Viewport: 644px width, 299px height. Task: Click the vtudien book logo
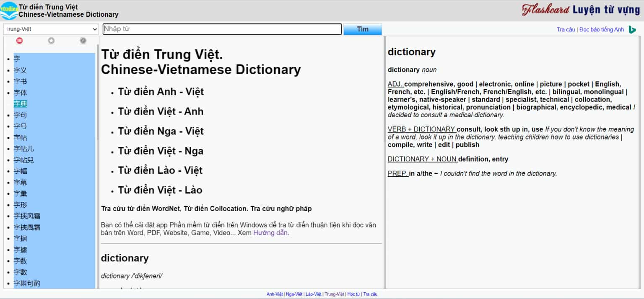click(x=9, y=11)
